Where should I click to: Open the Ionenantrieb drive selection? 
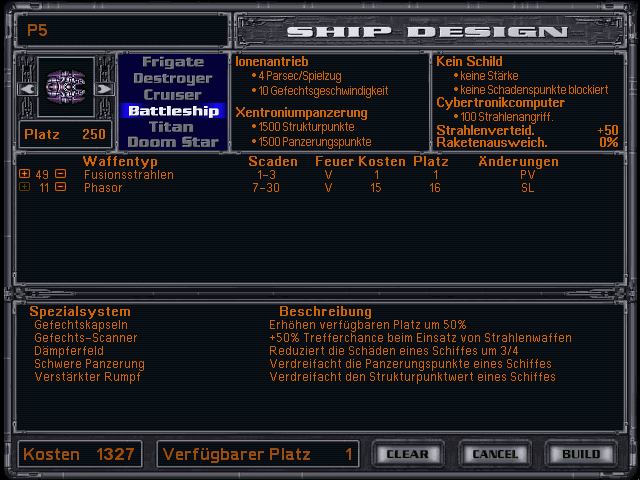272,62
